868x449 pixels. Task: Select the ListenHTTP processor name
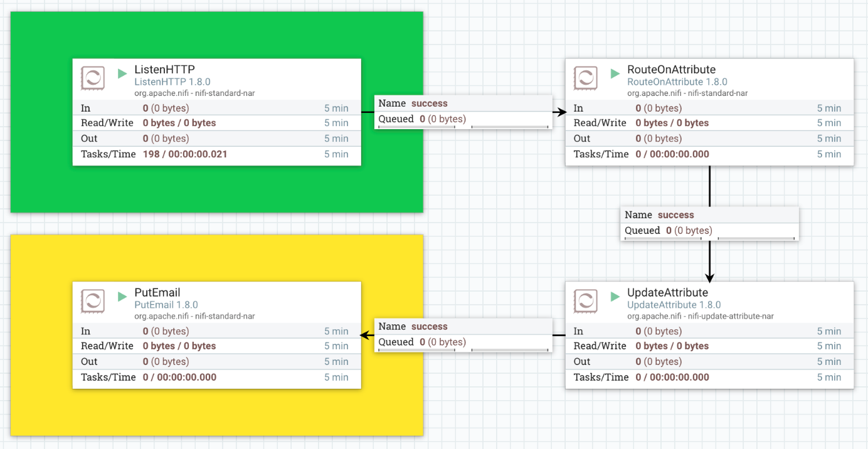pos(165,70)
